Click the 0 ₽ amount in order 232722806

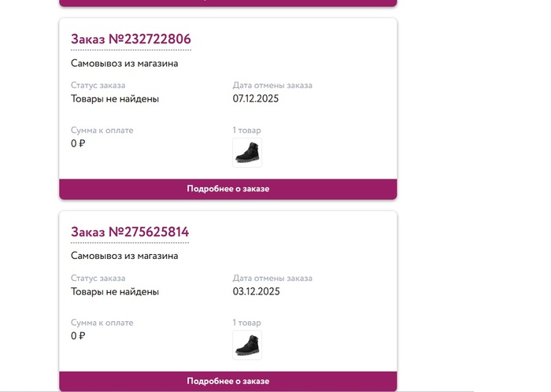(78, 144)
